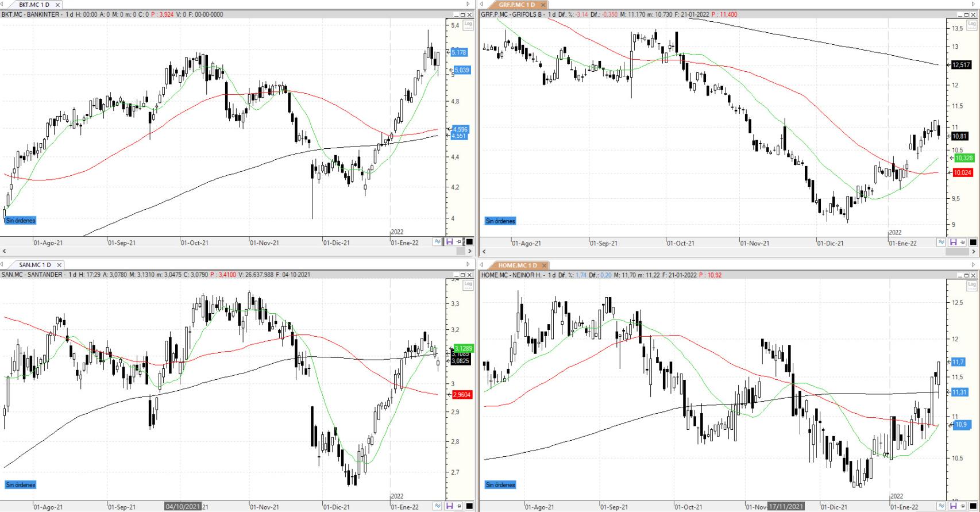This screenshot has height=512, width=980.
Task: Open indicators icon on Bankinter chart
Action: 438,242
